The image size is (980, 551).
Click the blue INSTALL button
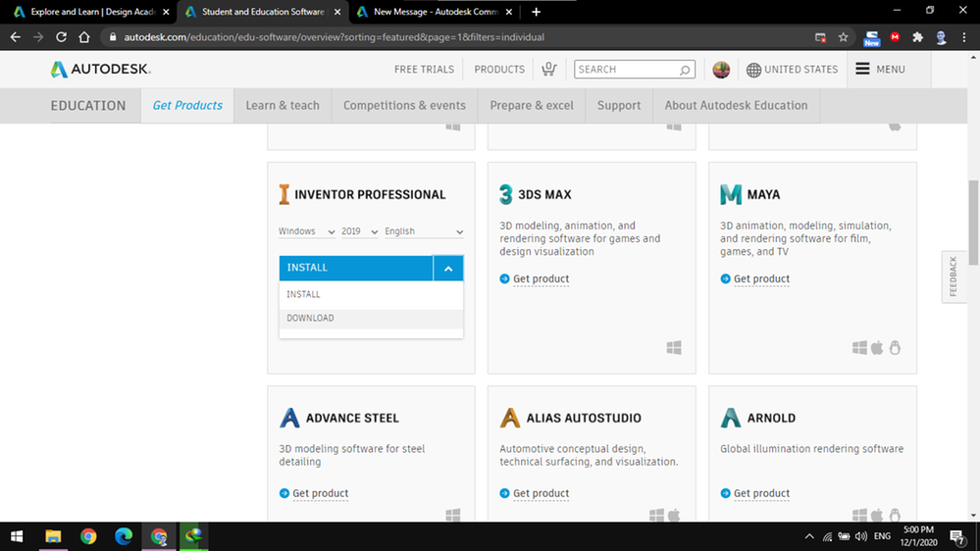click(x=356, y=268)
